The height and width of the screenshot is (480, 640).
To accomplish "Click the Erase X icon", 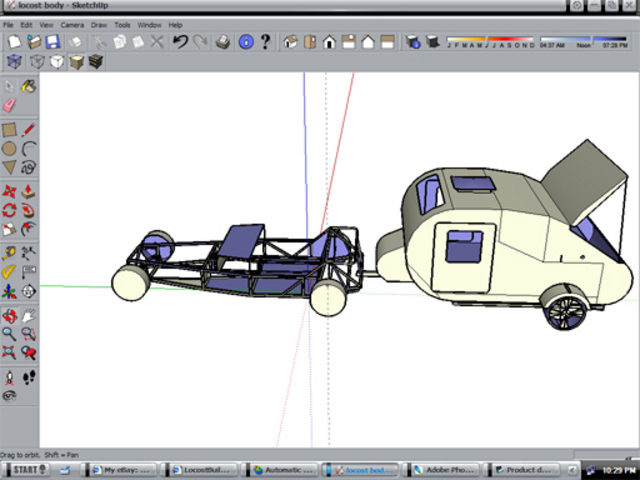I will 157,42.
